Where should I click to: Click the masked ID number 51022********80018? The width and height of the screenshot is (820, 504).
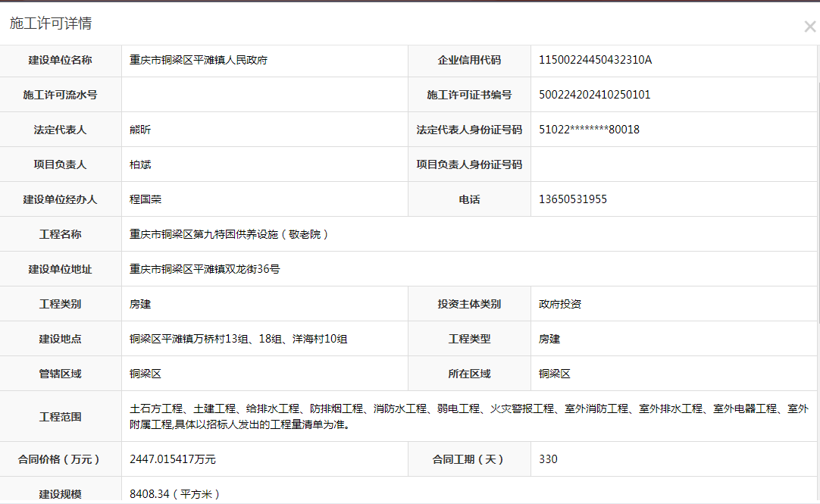(589, 130)
